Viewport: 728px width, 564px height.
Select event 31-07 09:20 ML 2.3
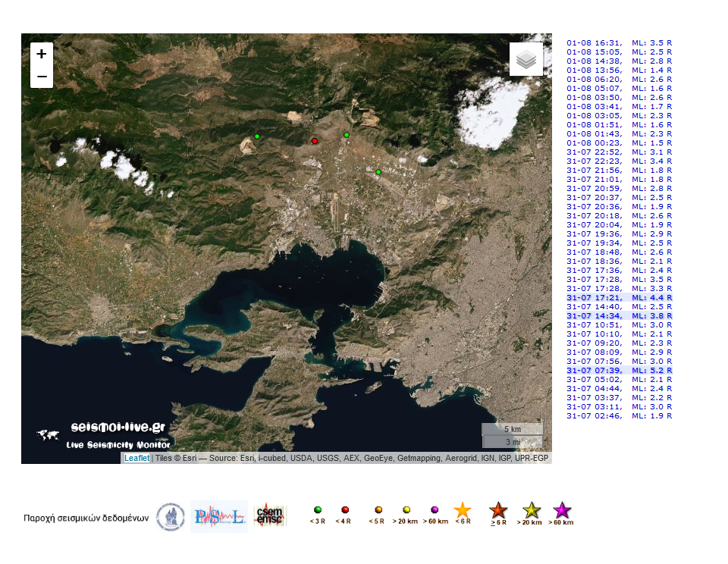[x=620, y=343]
